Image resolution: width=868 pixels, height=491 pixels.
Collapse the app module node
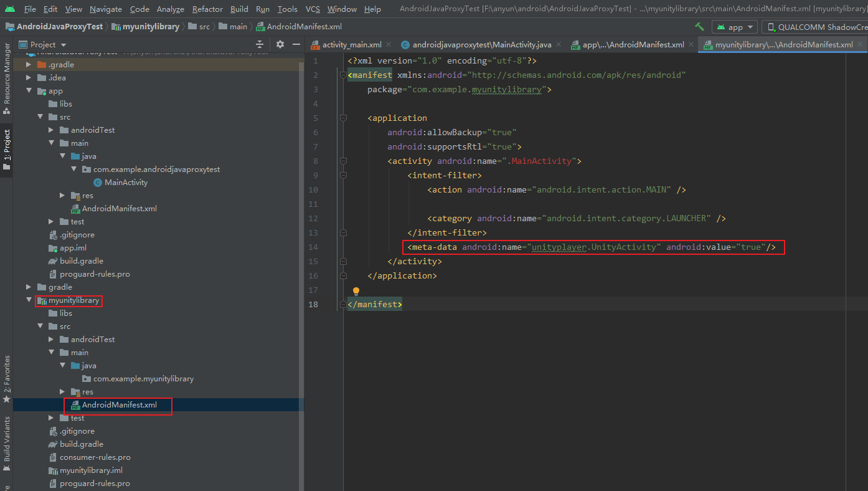pyautogui.click(x=29, y=91)
